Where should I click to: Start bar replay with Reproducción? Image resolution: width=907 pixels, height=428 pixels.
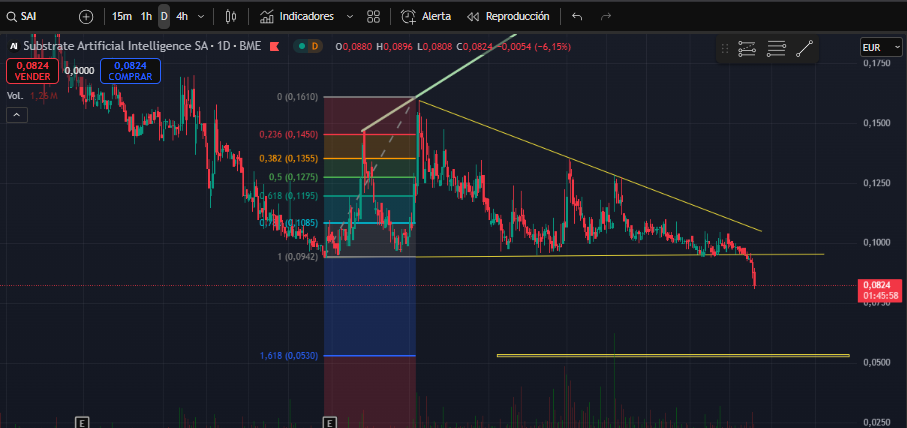click(x=508, y=17)
